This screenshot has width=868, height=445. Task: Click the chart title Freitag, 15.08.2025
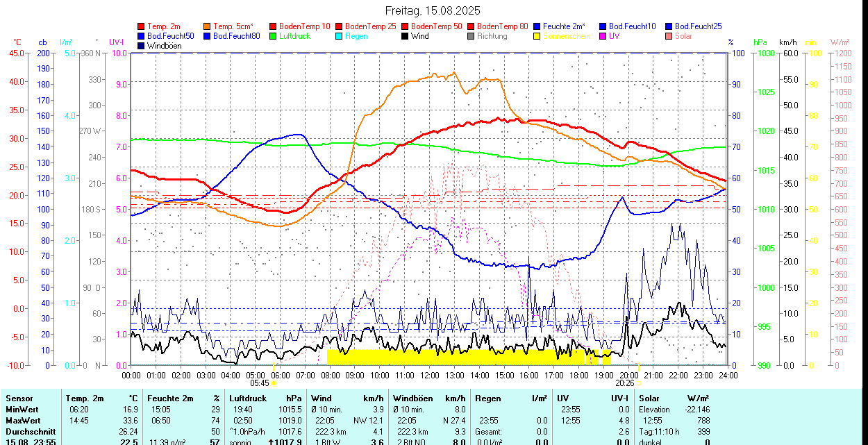point(433,10)
